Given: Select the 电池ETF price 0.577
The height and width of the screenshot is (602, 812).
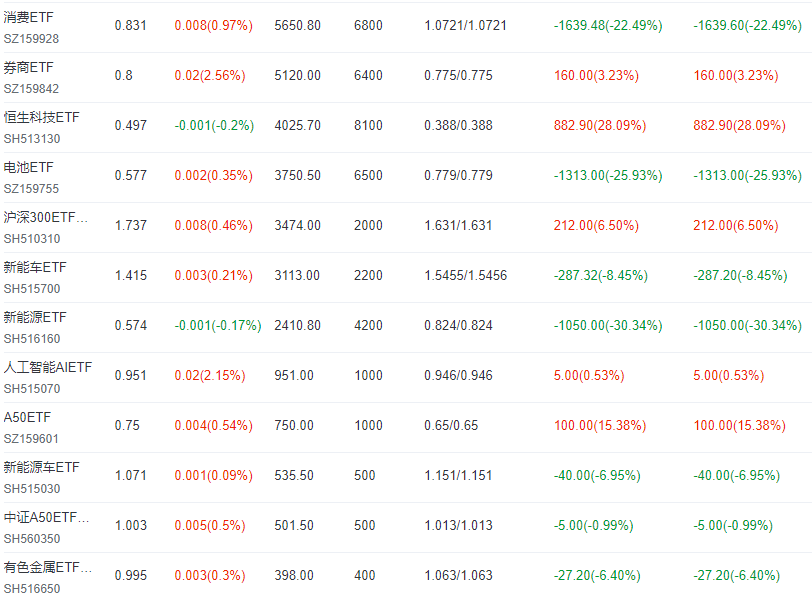Looking at the screenshot, I should (x=130, y=176).
